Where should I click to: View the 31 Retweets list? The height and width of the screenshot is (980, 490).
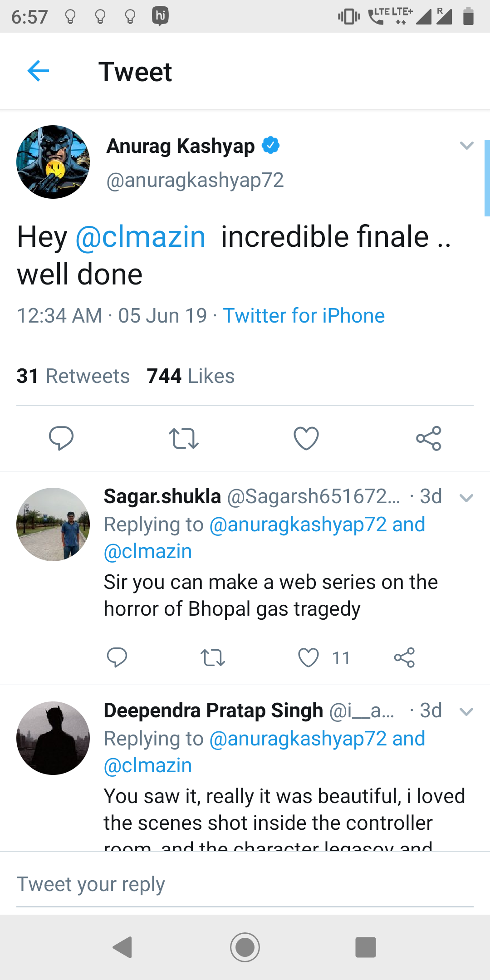(73, 376)
